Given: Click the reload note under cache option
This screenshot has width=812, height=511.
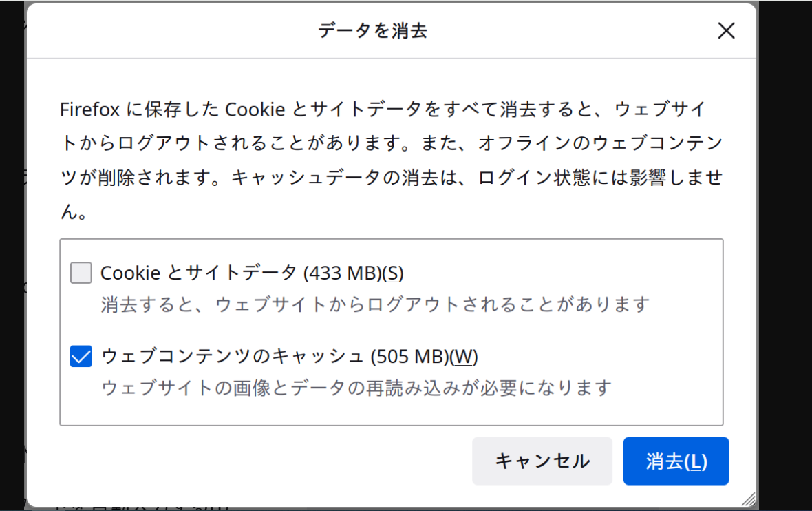Looking at the screenshot, I should tap(356, 388).
